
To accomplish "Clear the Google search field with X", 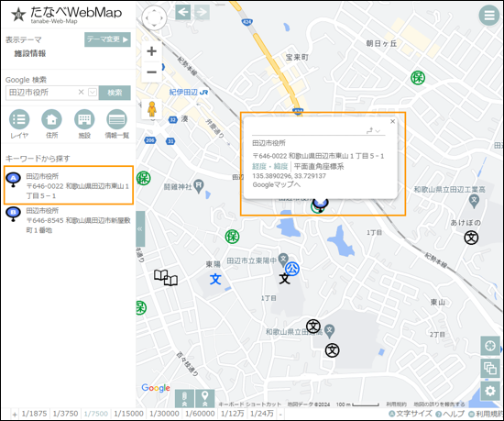I will point(81,93).
